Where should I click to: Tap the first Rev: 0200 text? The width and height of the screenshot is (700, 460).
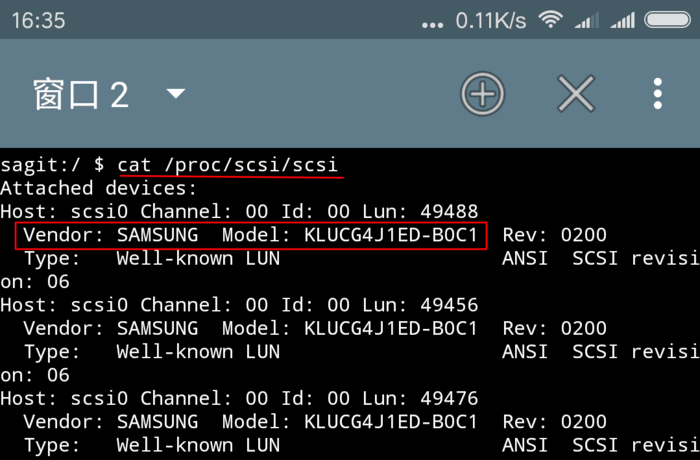pyautogui.click(x=554, y=236)
